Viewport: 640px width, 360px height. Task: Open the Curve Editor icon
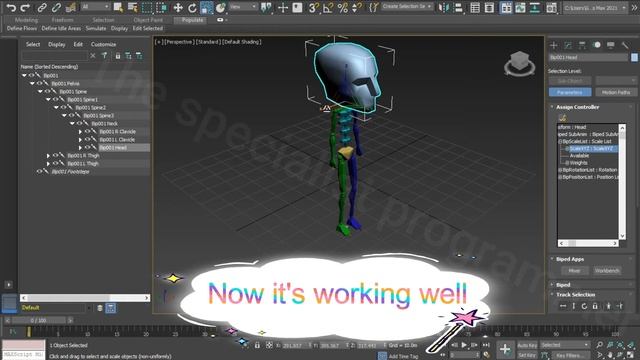point(520,7)
